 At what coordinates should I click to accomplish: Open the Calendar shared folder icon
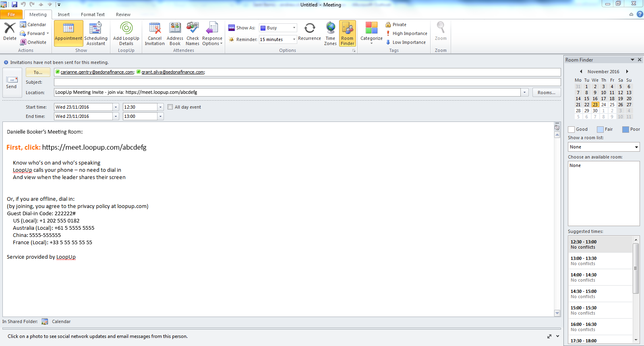[x=45, y=321]
